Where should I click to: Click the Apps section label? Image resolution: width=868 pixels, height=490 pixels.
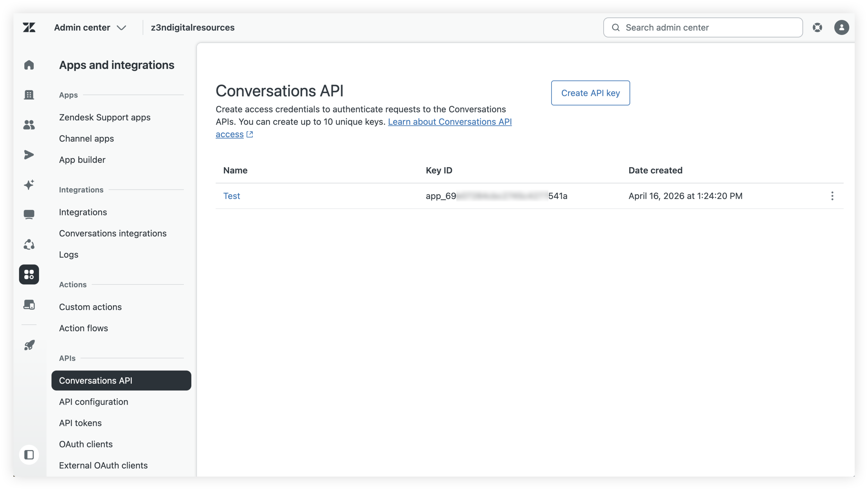(68, 95)
